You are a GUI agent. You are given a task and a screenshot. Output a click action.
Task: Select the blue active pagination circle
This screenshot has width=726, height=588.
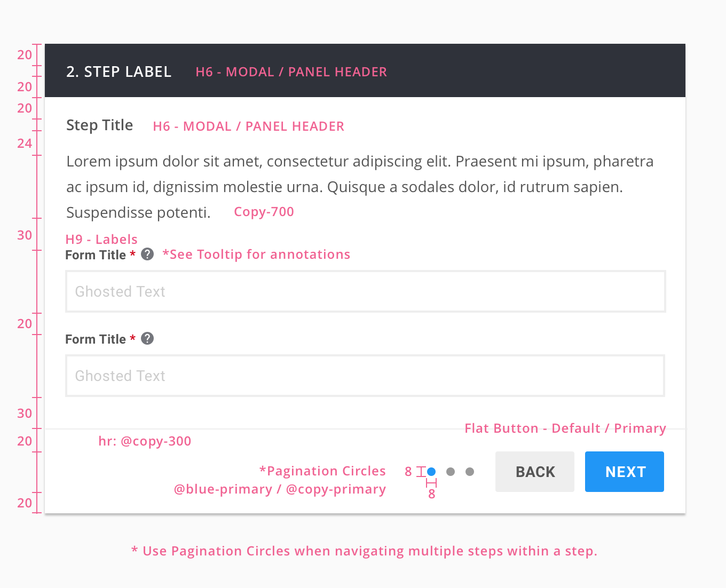pos(431,472)
